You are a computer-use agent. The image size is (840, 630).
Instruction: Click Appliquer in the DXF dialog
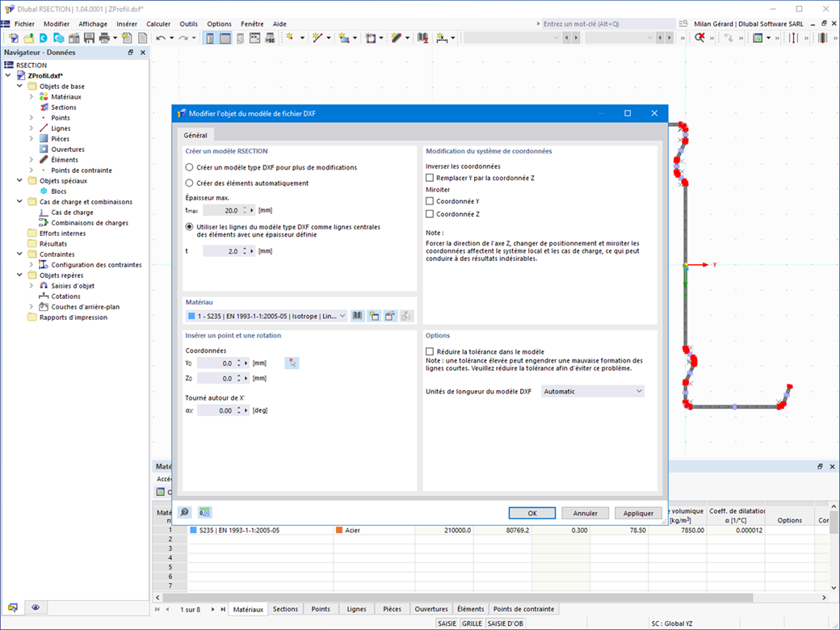click(638, 513)
